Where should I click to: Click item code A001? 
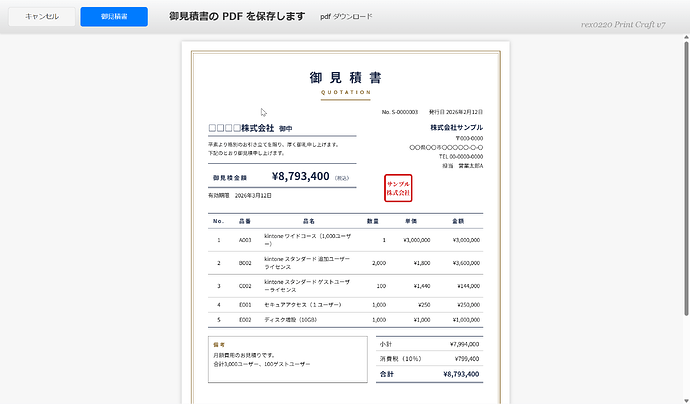point(245,240)
